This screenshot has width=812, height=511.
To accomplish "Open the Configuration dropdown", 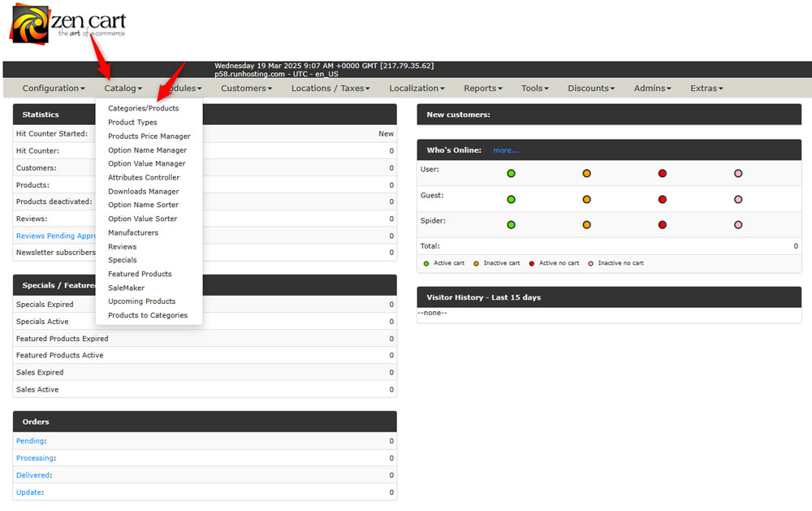I will (53, 88).
